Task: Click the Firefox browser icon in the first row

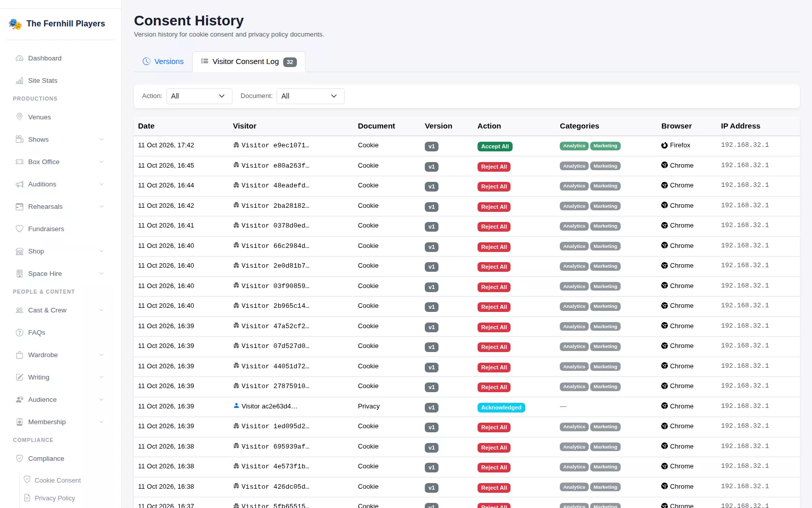Action: [664, 145]
